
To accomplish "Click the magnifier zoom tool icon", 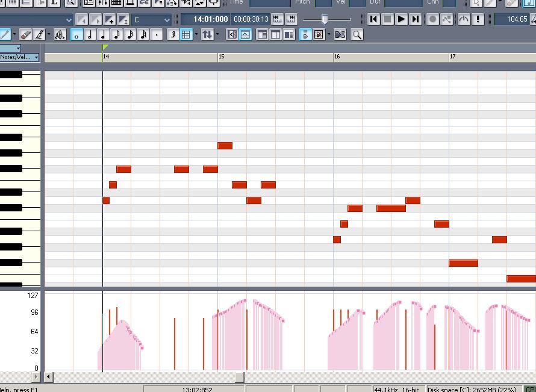I will tap(357, 34).
